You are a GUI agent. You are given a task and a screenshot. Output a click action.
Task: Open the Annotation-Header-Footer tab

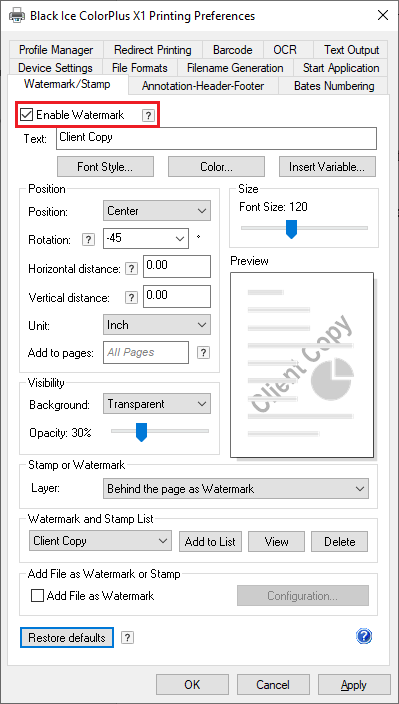(x=203, y=86)
